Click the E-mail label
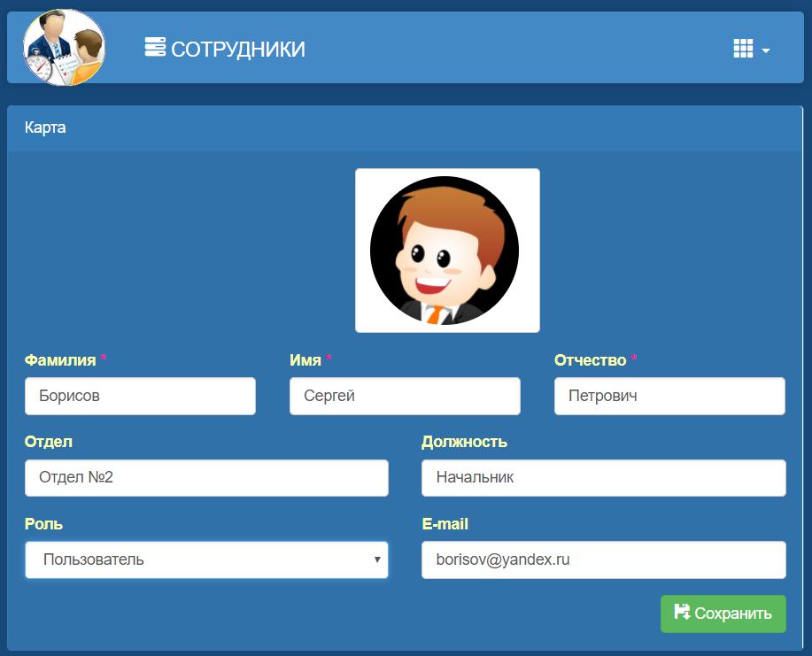Viewport: 812px width, 656px height. pos(445,524)
